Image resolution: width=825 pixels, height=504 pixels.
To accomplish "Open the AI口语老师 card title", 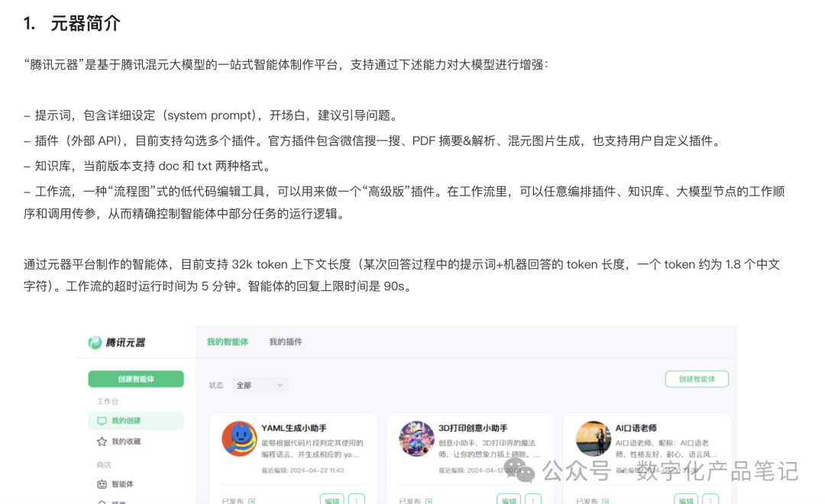I will coord(636,428).
